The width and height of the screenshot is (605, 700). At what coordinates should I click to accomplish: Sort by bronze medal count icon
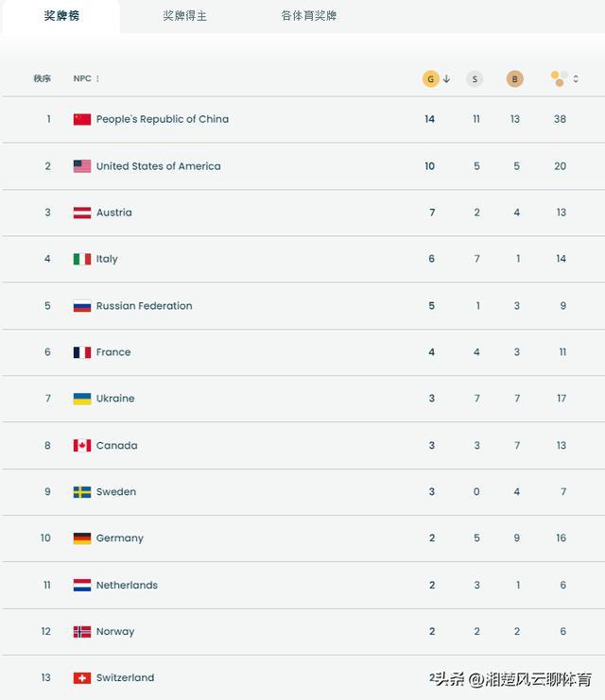click(x=514, y=79)
